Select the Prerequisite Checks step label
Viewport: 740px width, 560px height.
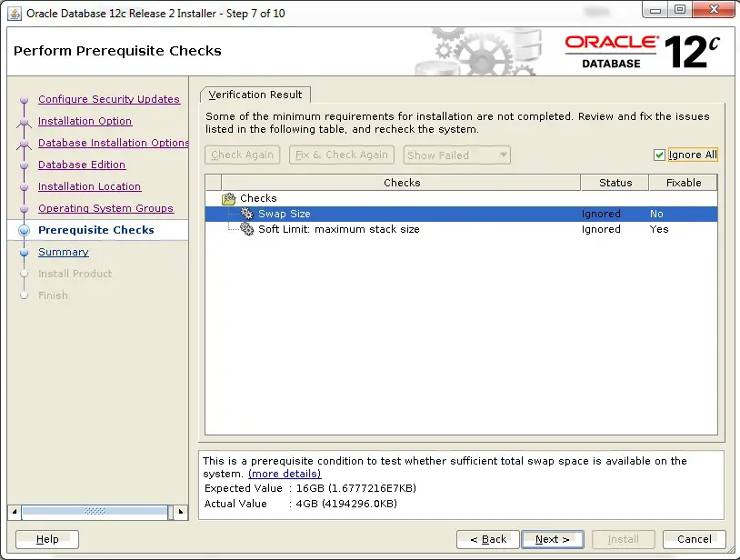(x=96, y=230)
